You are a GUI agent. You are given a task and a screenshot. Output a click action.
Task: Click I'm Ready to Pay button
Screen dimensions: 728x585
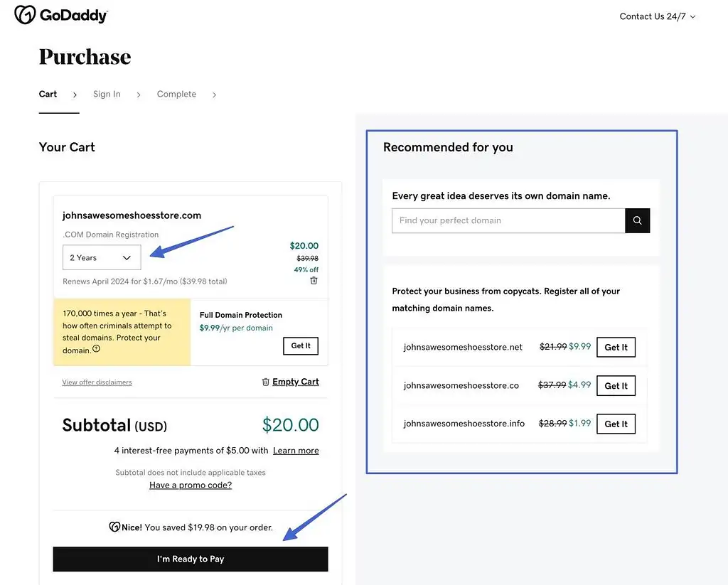point(191,559)
